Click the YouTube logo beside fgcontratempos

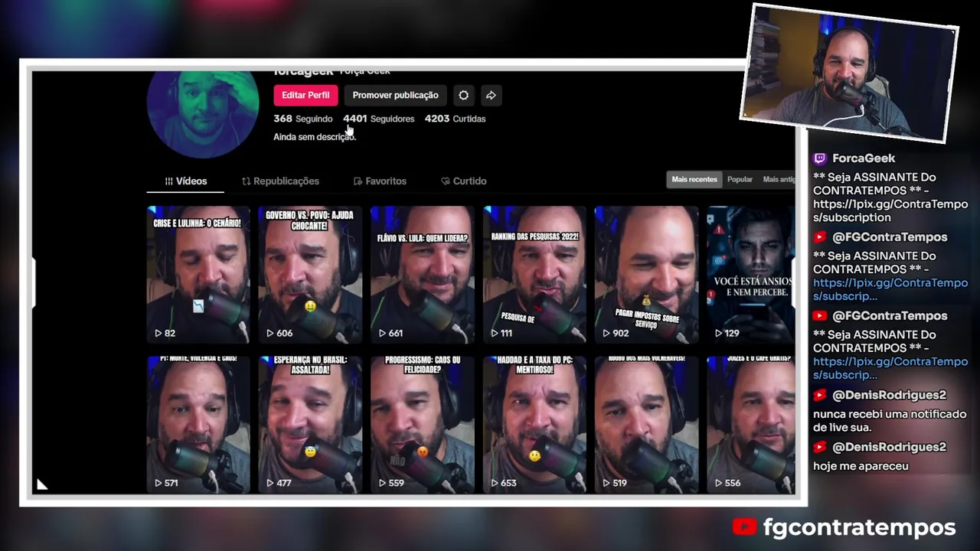tap(744, 527)
